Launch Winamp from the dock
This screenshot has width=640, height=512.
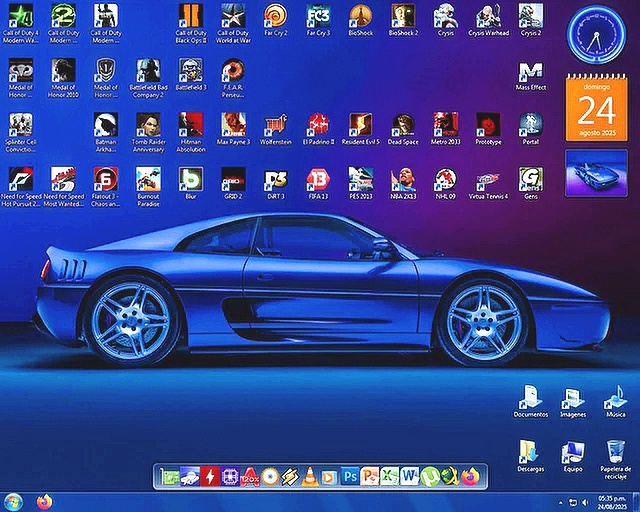coord(290,476)
